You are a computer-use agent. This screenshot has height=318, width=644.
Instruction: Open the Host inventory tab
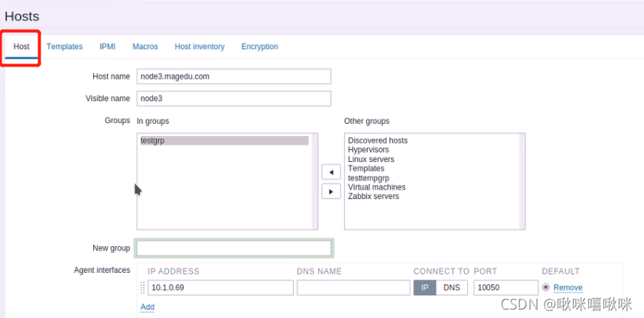(x=200, y=47)
